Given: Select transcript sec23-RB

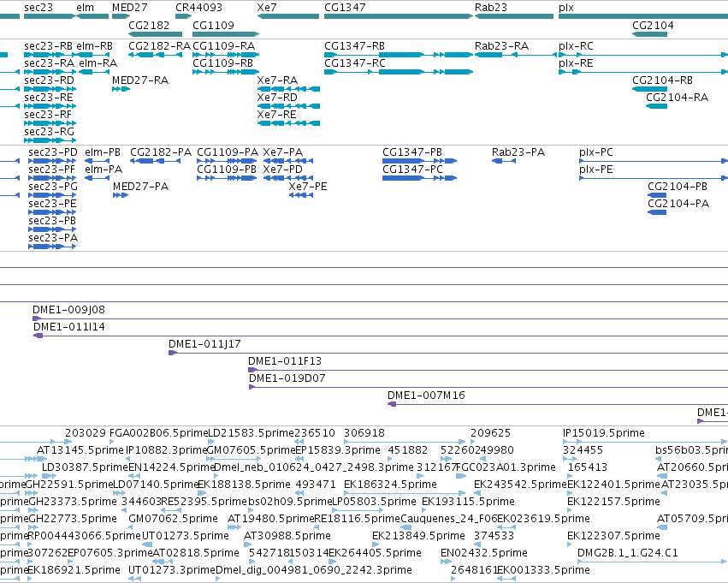Looking at the screenshot, I should click(x=48, y=46).
